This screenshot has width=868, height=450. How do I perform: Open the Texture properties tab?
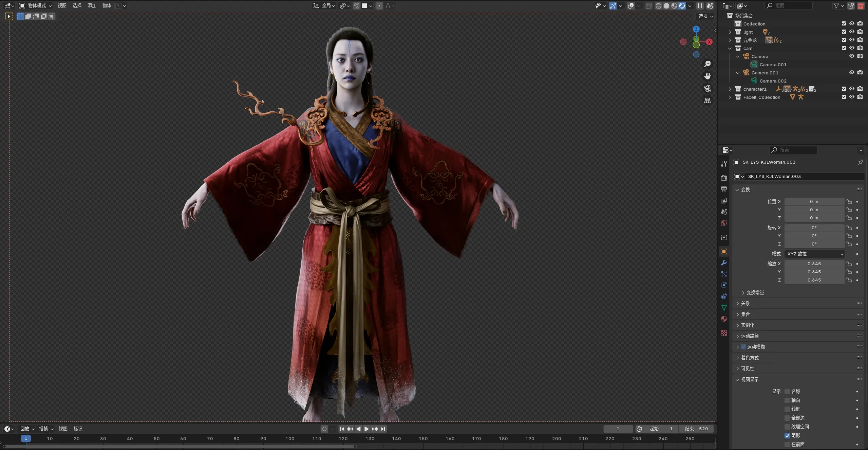pos(724,333)
